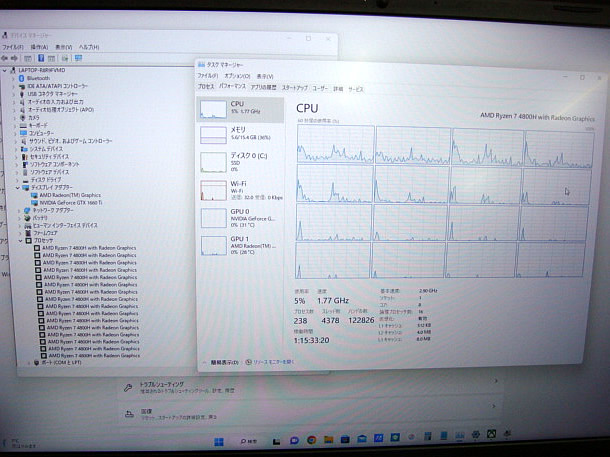This screenshot has height=457, width=610.
Task: Open Device Manager's 操作(A) menu
Action: pos(39,47)
